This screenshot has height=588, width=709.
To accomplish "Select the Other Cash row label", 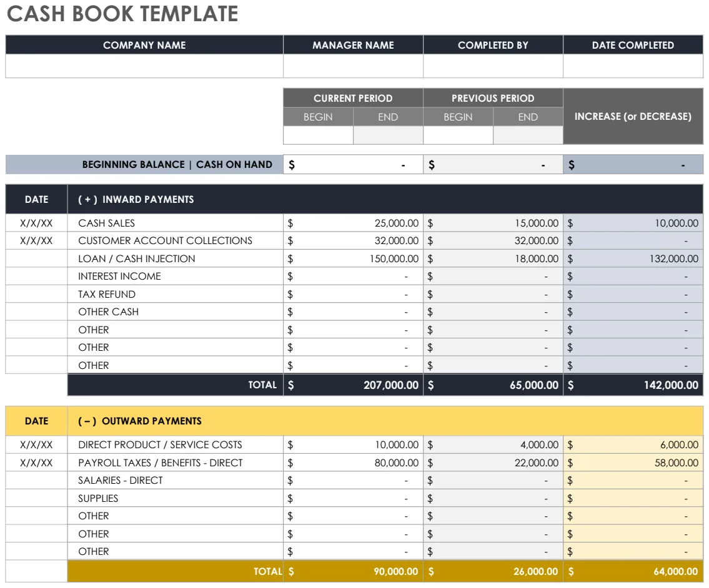I will coord(109,312).
